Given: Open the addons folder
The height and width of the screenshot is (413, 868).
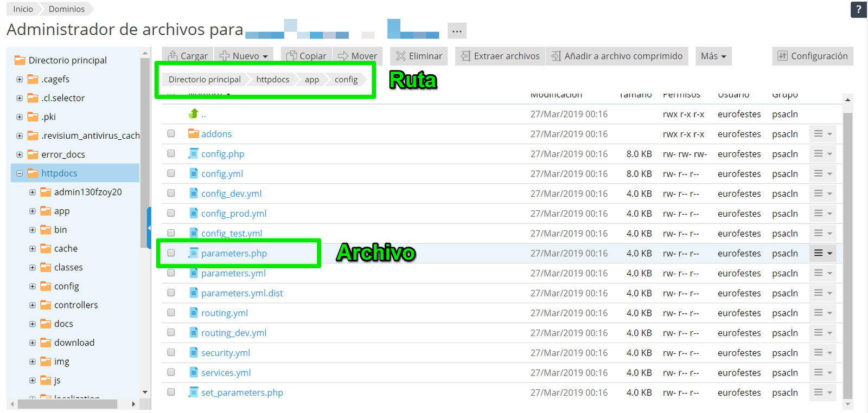Looking at the screenshot, I should [216, 134].
